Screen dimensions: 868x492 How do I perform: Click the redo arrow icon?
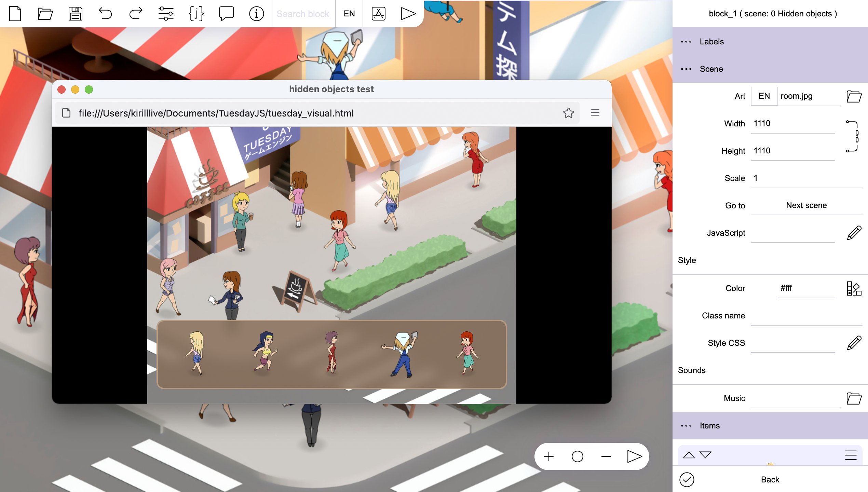pos(136,14)
